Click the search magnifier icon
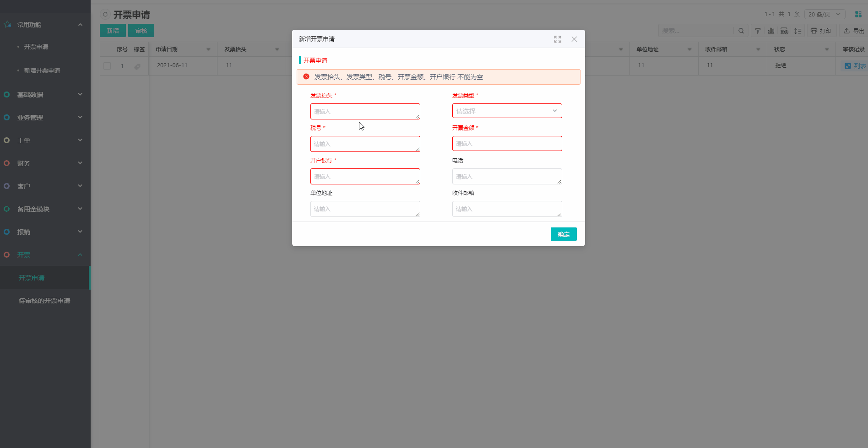The image size is (868, 448). 741,31
